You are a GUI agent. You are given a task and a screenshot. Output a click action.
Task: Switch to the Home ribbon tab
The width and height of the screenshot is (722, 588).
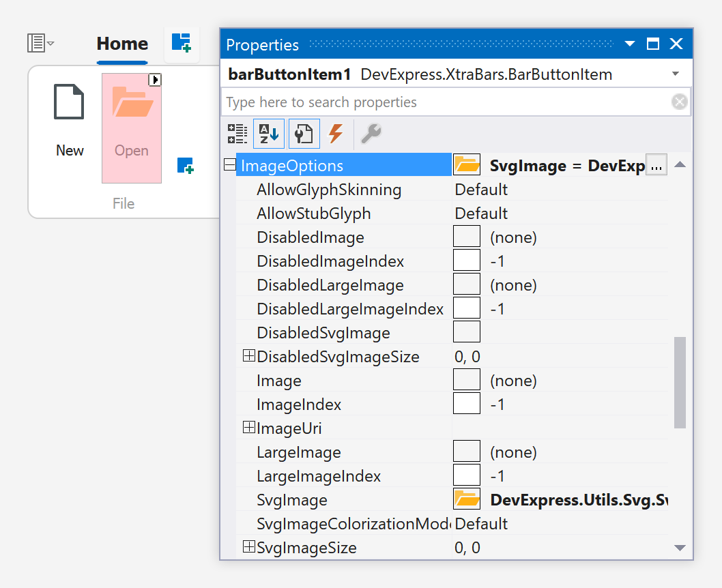[x=122, y=44]
